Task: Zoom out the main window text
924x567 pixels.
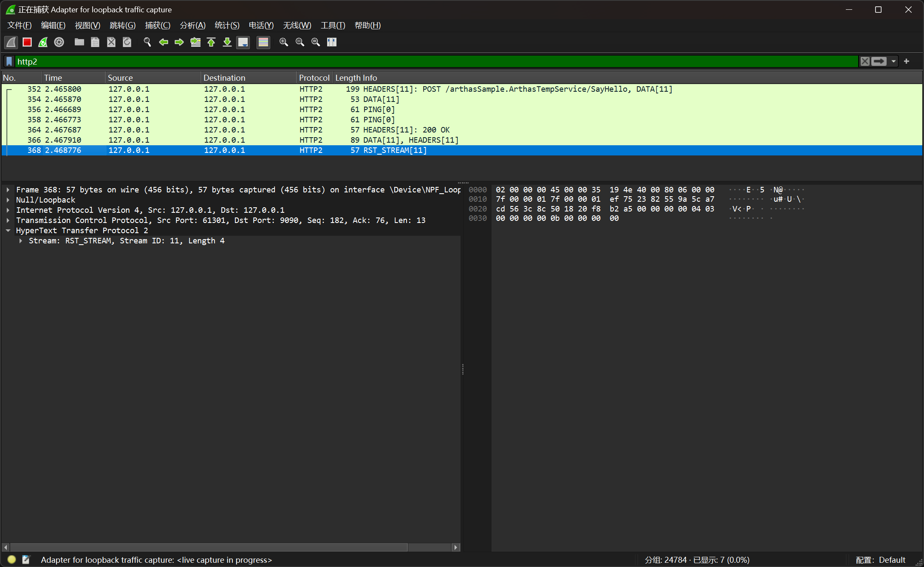Action: point(300,42)
